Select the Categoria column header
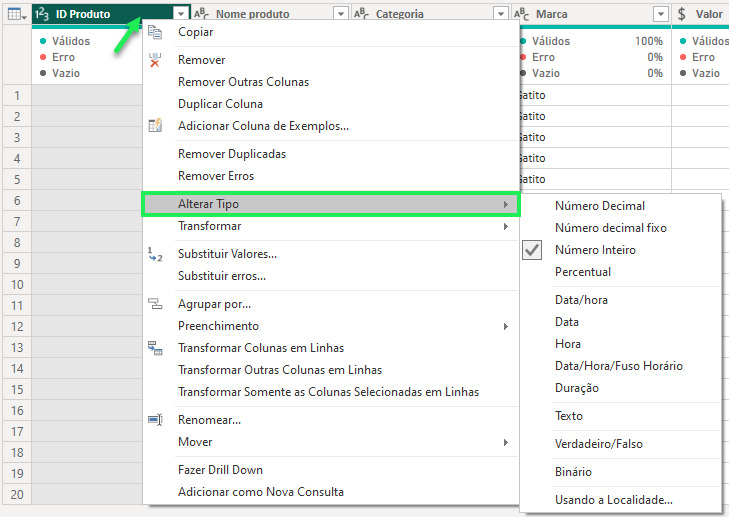The image size is (729, 517). 431,14
